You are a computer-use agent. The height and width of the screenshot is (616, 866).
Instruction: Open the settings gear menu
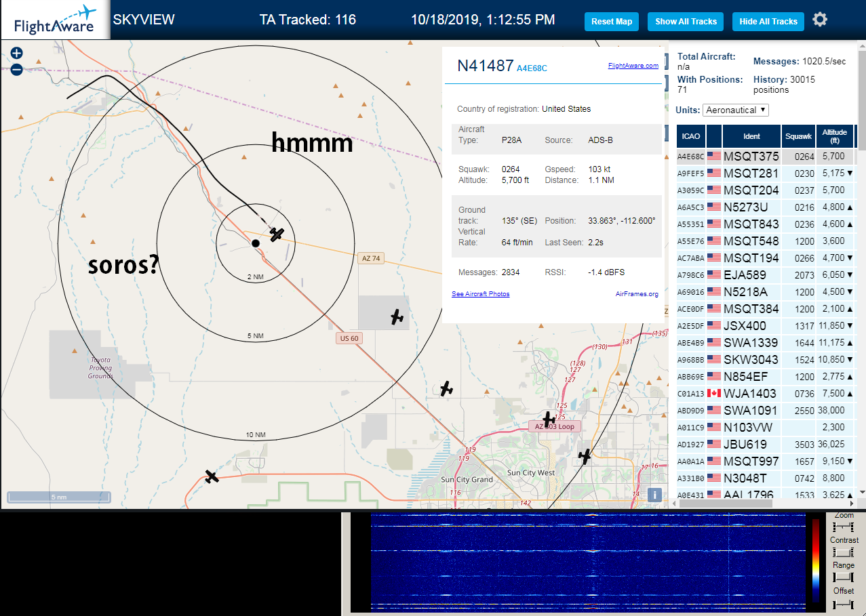click(x=820, y=20)
